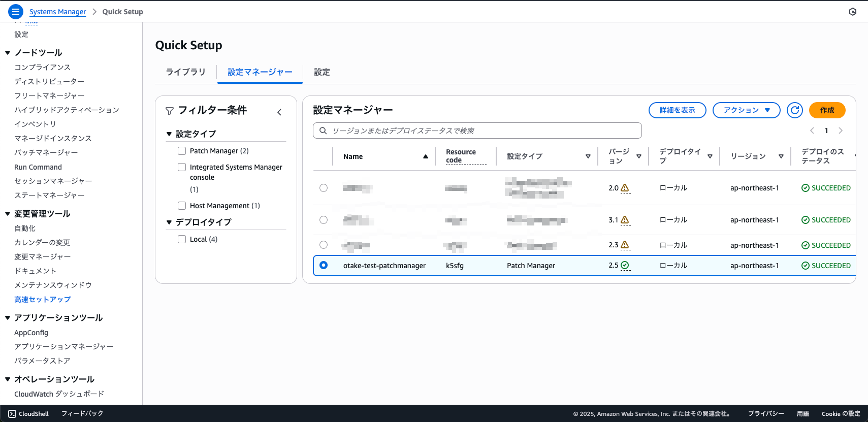Open the アクション dropdown
The height and width of the screenshot is (422, 868).
746,110
